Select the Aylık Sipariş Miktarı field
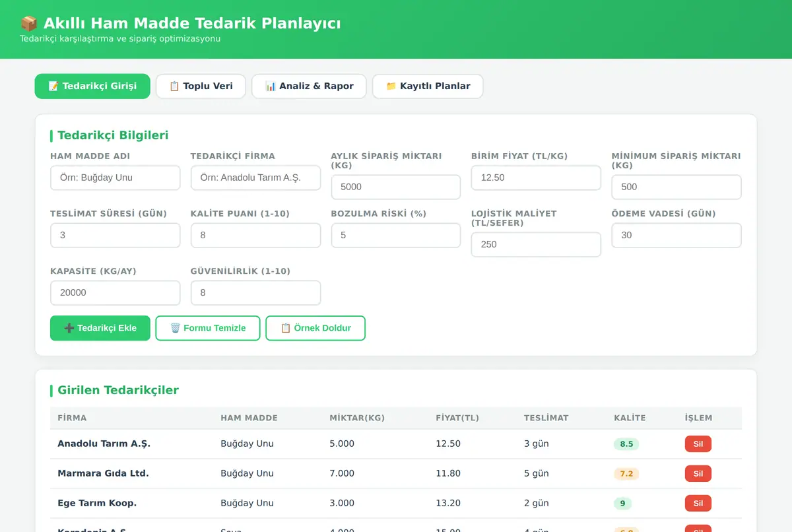 pos(396,187)
